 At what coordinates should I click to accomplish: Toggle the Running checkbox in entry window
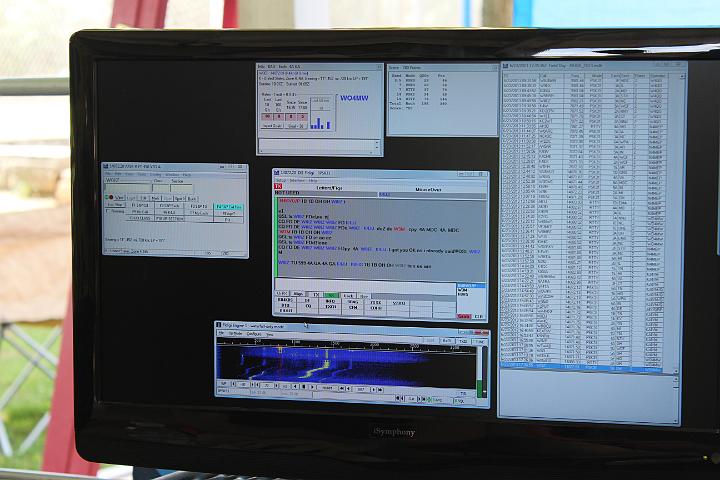tap(109, 211)
